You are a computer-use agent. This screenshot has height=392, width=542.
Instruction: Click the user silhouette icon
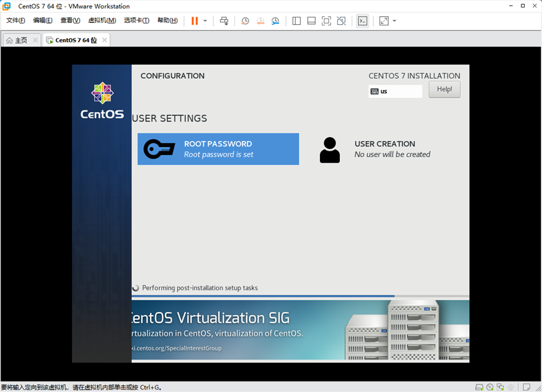[x=330, y=150]
